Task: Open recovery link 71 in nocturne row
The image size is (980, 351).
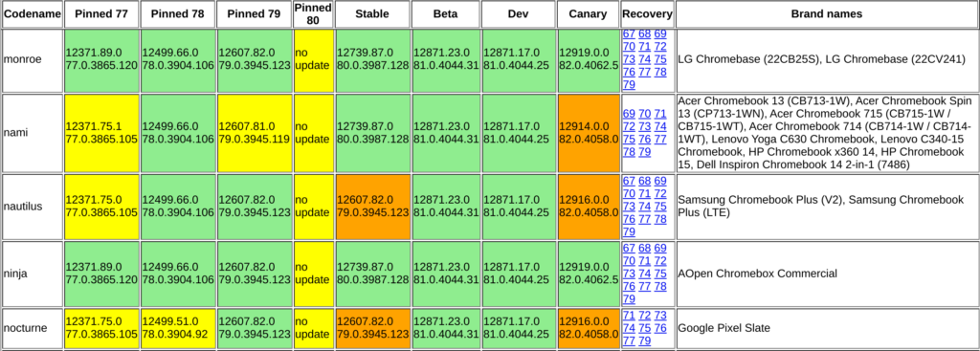Action: (x=629, y=316)
